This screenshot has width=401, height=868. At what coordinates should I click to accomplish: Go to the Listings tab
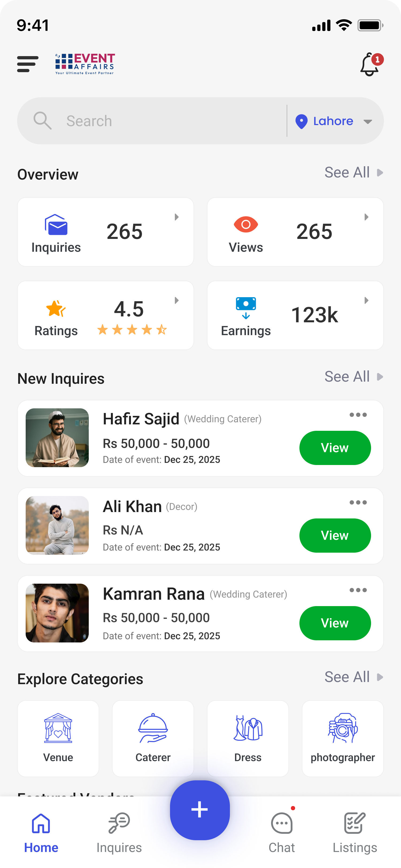tap(354, 831)
